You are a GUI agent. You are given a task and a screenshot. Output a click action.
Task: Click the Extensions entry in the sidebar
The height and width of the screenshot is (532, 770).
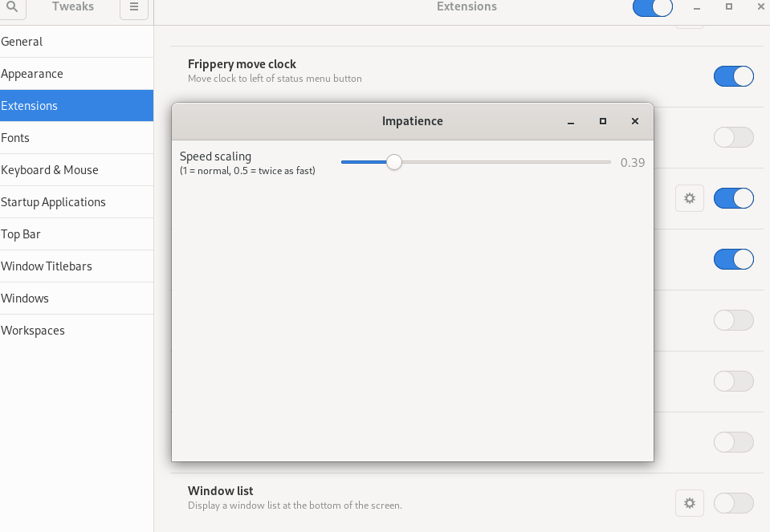(x=30, y=105)
